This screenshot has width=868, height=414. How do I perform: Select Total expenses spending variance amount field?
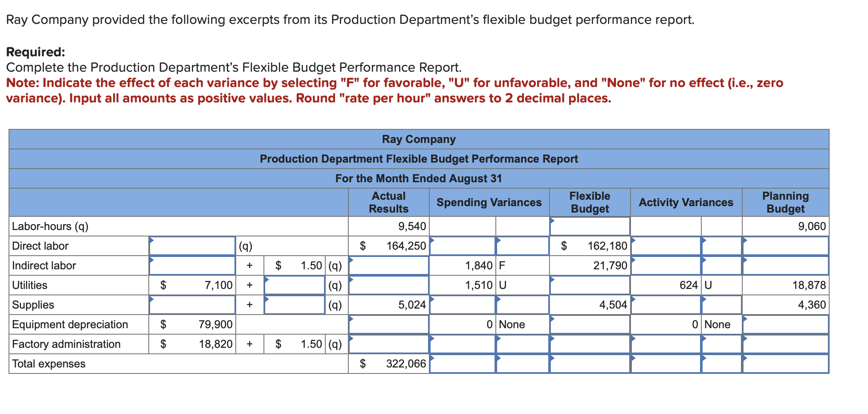462,364
